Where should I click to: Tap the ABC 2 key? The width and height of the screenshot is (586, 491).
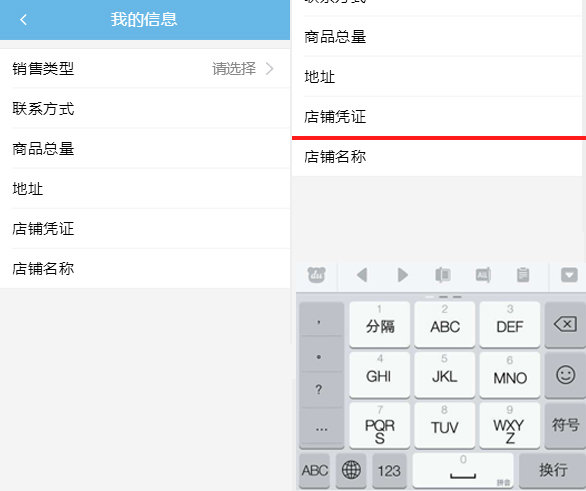point(445,324)
